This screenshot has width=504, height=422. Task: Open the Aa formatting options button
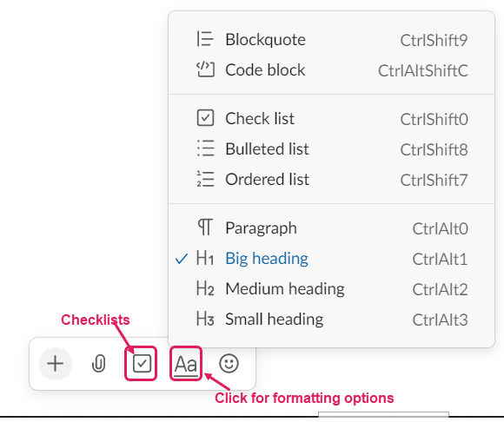[x=186, y=365]
